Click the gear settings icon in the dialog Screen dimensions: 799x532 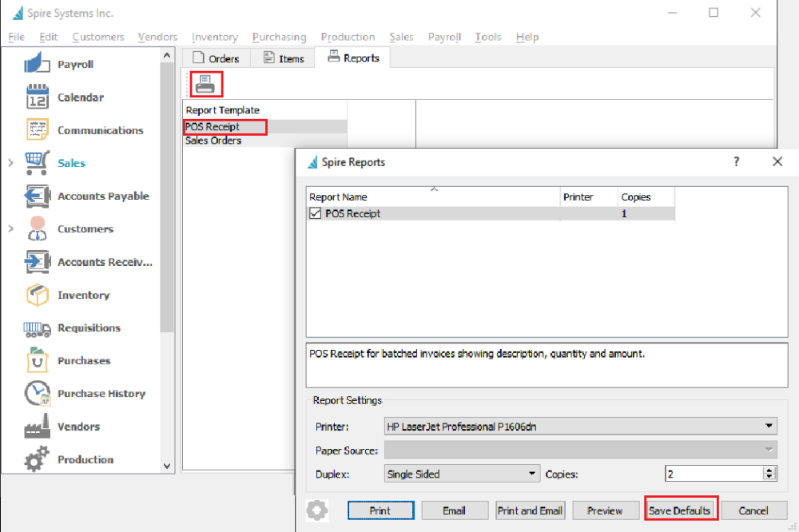(316, 510)
